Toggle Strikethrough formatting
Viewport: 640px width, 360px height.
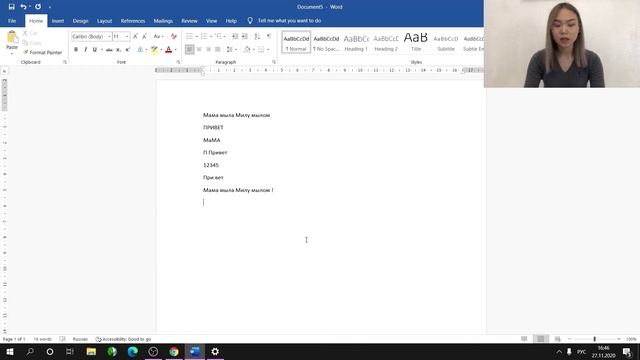pyautogui.click(x=109, y=50)
